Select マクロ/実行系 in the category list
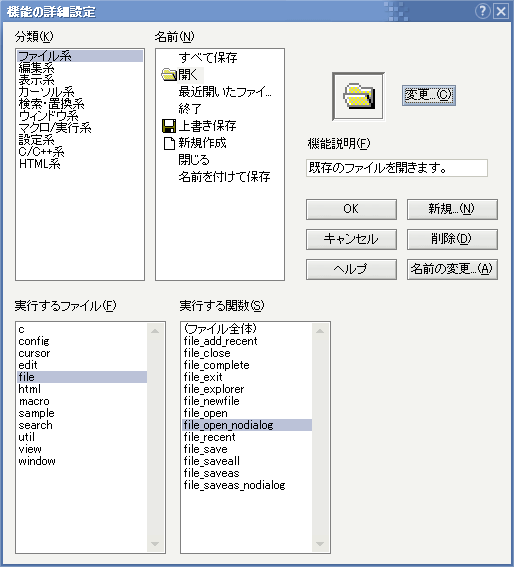Viewport: 514px width, 567px height. pyautogui.click(x=55, y=128)
